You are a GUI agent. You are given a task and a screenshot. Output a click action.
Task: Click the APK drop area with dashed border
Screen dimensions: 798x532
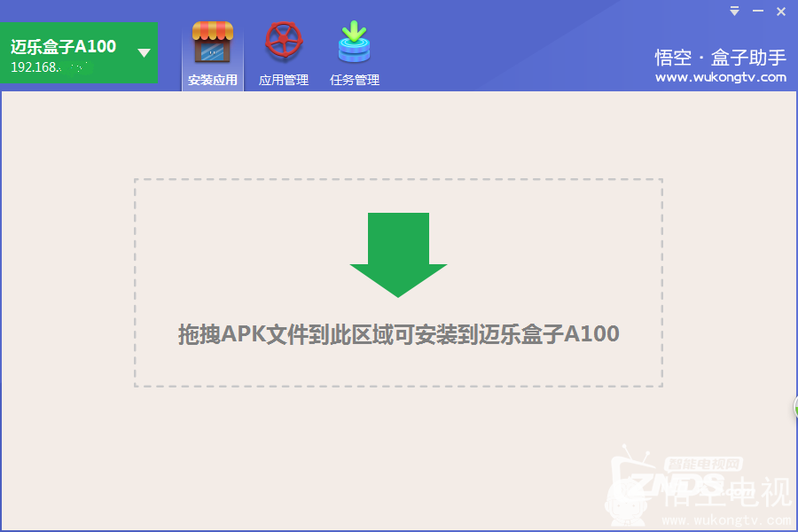click(398, 283)
